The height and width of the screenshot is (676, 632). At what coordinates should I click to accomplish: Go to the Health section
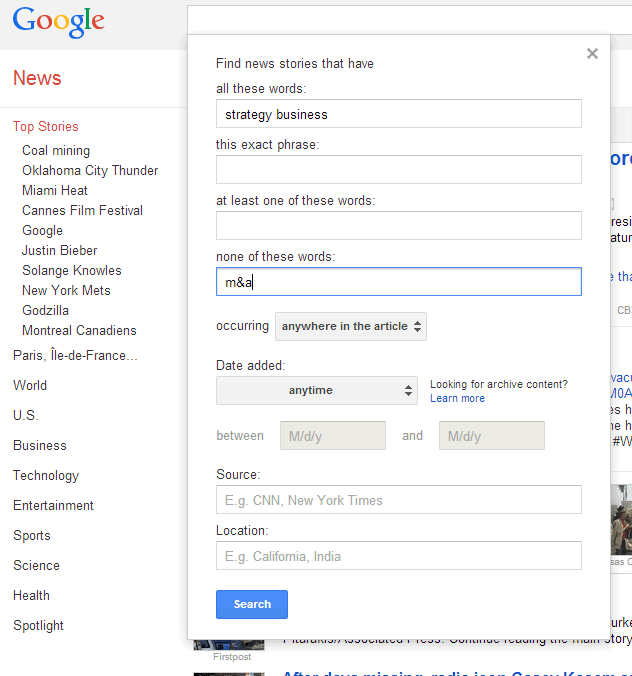click(x=31, y=595)
